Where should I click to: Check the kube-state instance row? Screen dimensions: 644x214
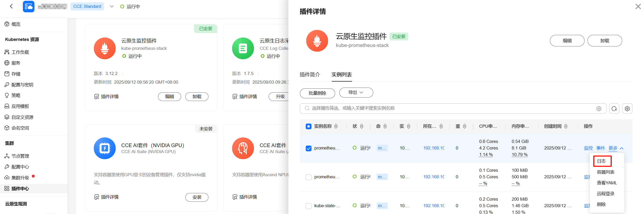(x=309, y=206)
